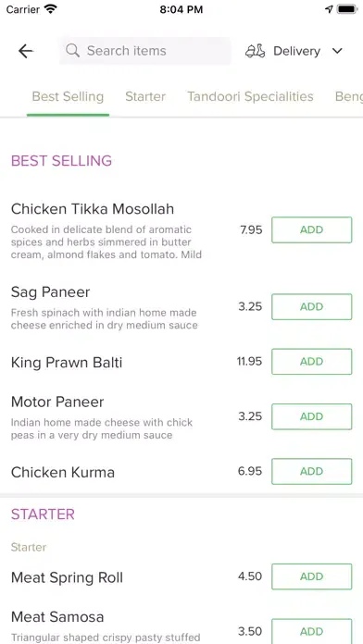Click the search magnifier icon
This screenshot has width=363, height=644.
tap(73, 51)
